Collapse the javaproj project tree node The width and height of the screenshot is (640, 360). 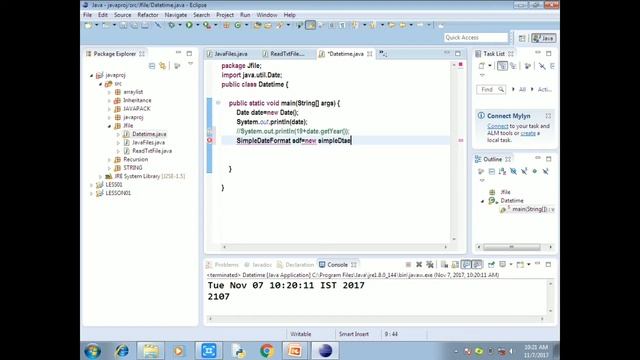pyautogui.click(x=91, y=75)
